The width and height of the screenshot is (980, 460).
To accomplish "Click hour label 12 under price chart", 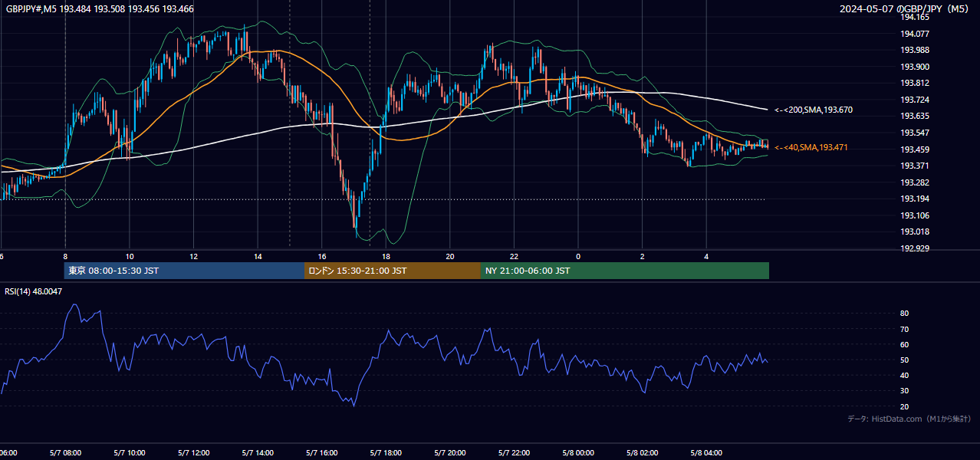I will pos(194,257).
